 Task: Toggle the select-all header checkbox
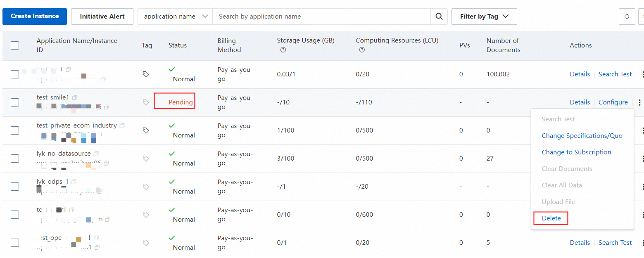[15, 45]
